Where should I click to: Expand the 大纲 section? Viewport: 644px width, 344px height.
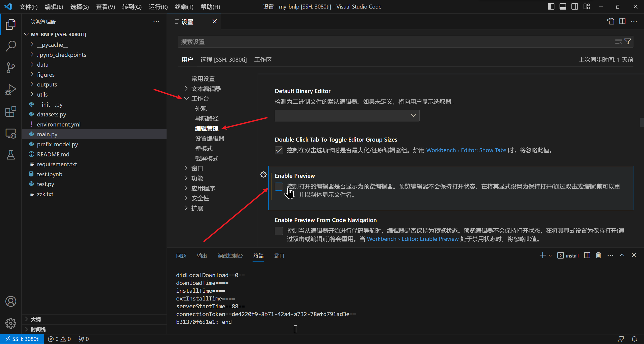click(x=94, y=319)
